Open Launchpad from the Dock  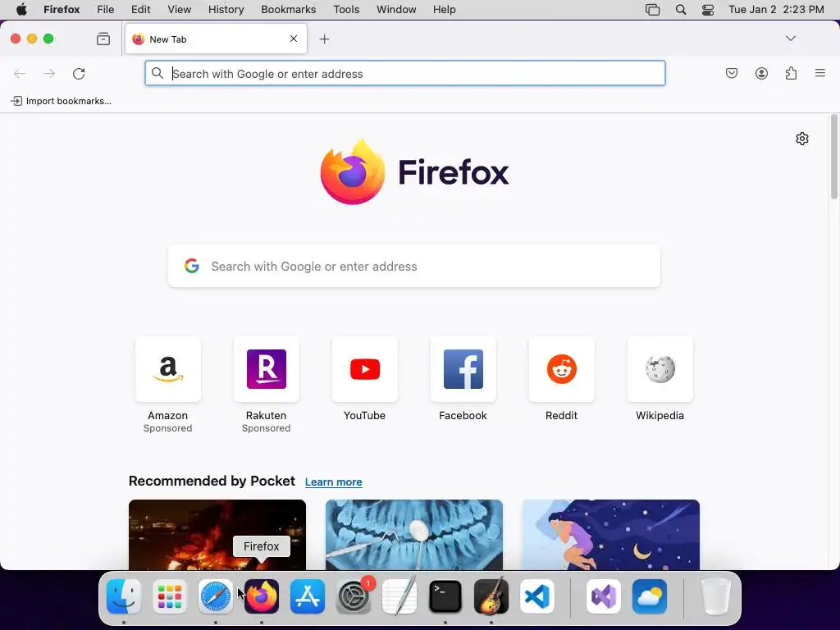[x=170, y=596]
